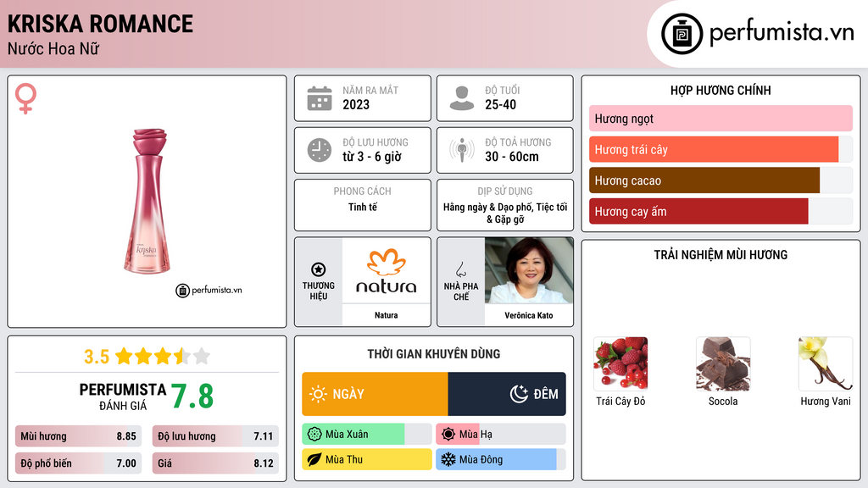The width and height of the screenshot is (868, 488).
Task: Click the Hương ngọt accord bar
Action: [x=721, y=119]
